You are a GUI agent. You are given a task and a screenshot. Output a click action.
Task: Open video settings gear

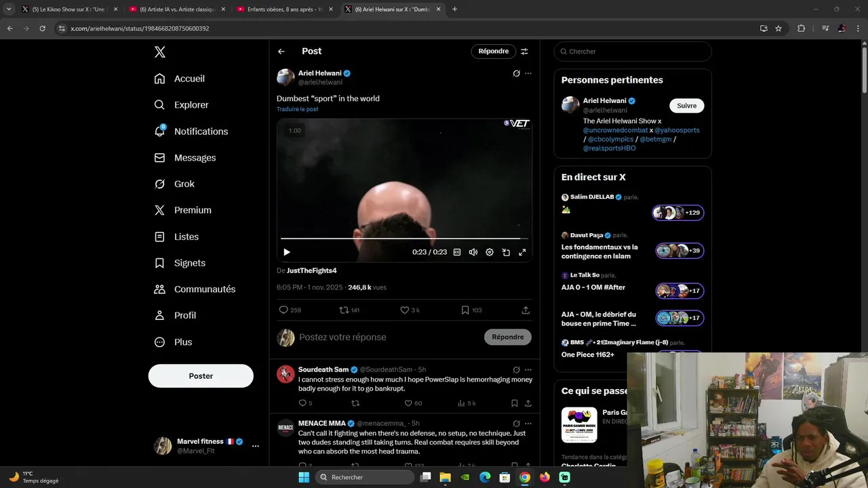[x=490, y=252]
